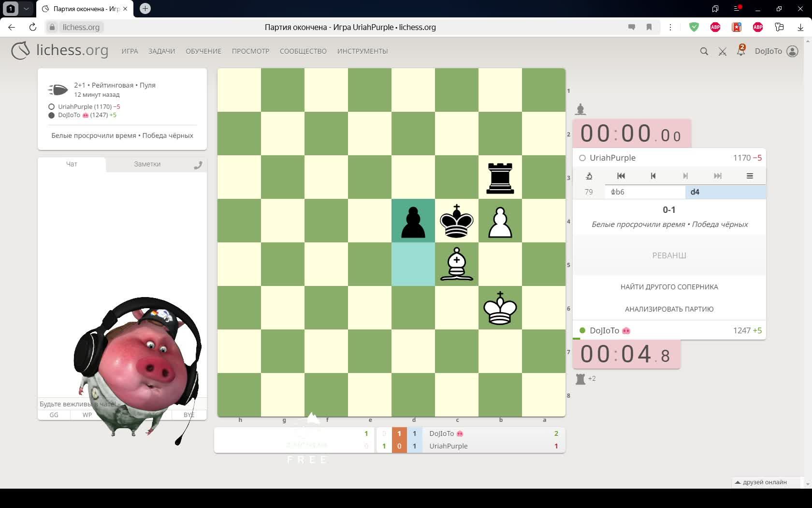Switch to the Заметки tab

point(147,164)
